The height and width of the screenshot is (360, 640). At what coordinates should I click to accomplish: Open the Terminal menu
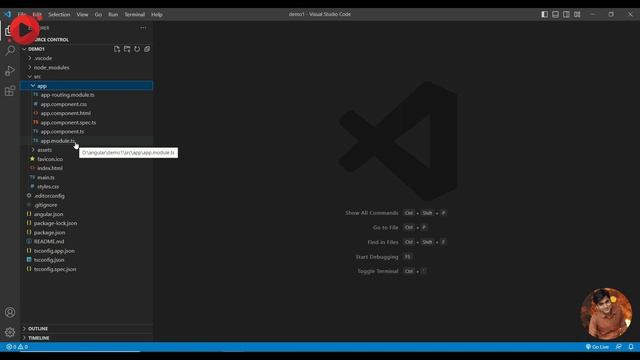[135, 14]
